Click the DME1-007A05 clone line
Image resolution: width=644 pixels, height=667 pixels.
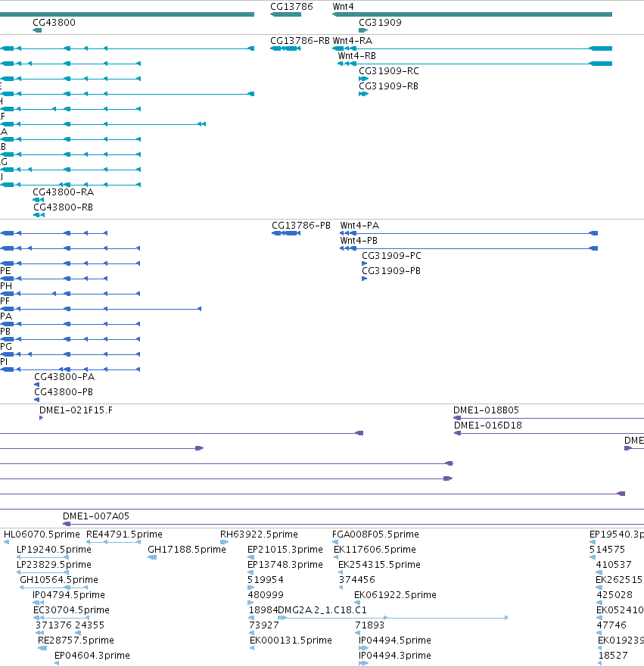click(353, 524)
